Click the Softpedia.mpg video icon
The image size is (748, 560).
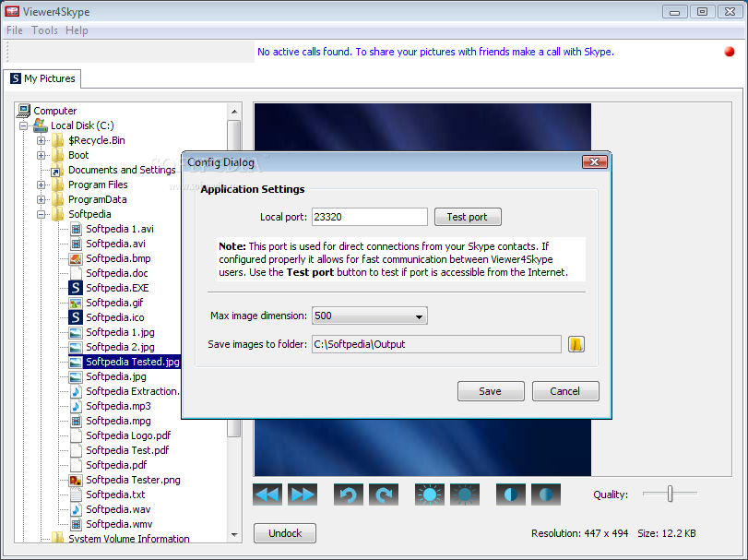(76, 421)
